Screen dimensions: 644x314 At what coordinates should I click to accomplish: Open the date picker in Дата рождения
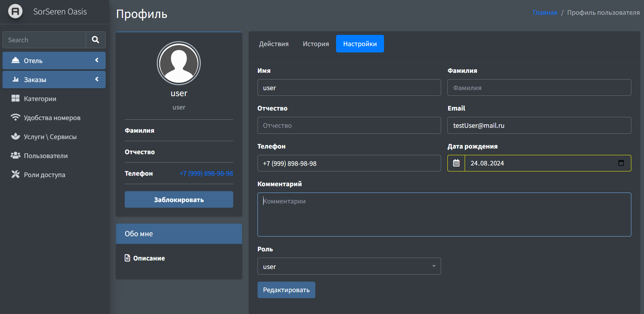(x=621, y=163)
